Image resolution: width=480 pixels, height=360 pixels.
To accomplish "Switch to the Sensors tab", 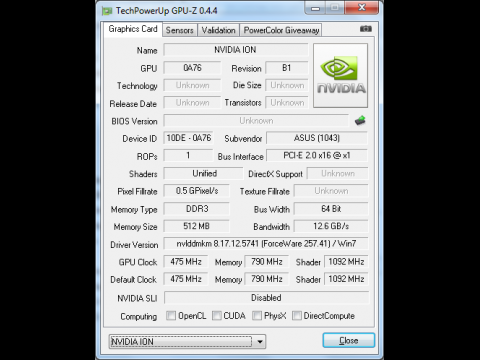I will 180,30.
